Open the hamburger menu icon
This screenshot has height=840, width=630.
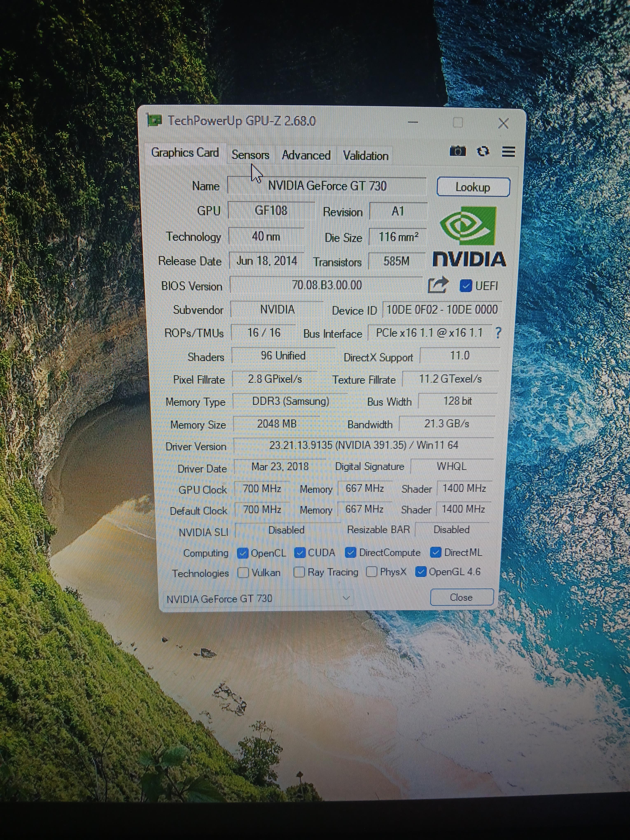pyautogui.click(x=509, y=152)
